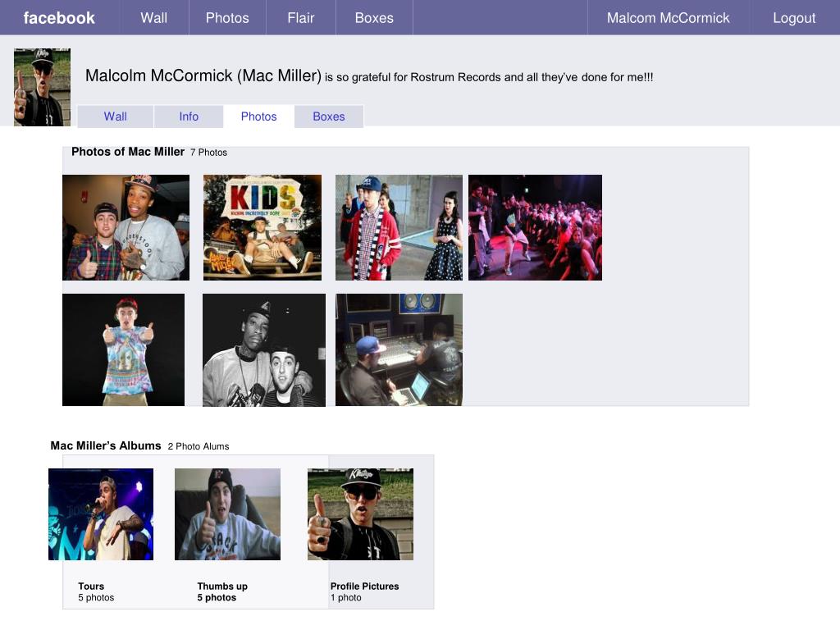Click the 5 photos count under Thumbs up
The height and width of the screenshot is (630, 840).
coord(217,597)
